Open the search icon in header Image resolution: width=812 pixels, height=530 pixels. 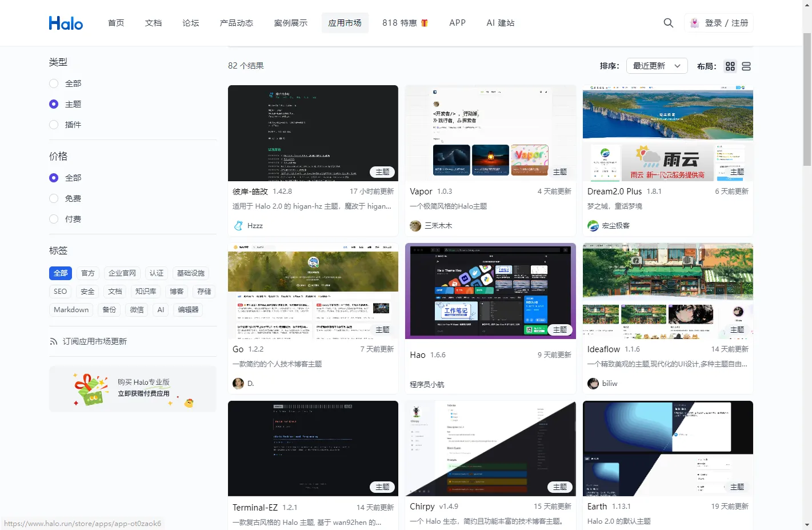pos(668,23)
